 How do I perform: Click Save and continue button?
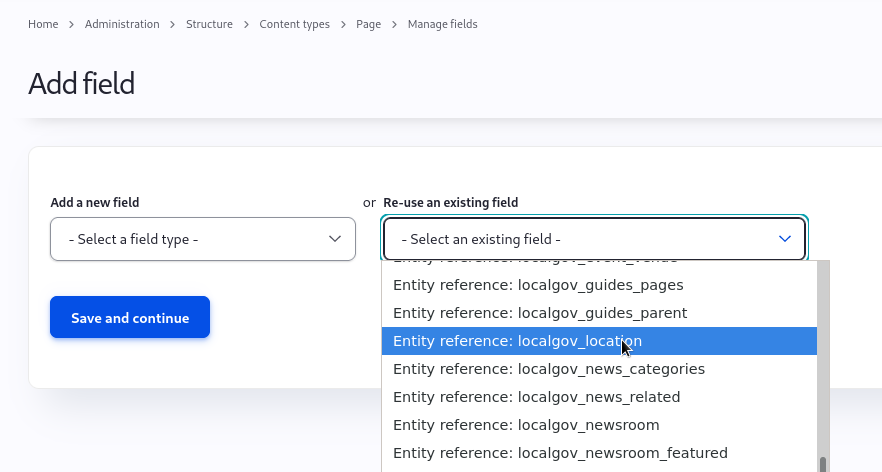(130, 317)
